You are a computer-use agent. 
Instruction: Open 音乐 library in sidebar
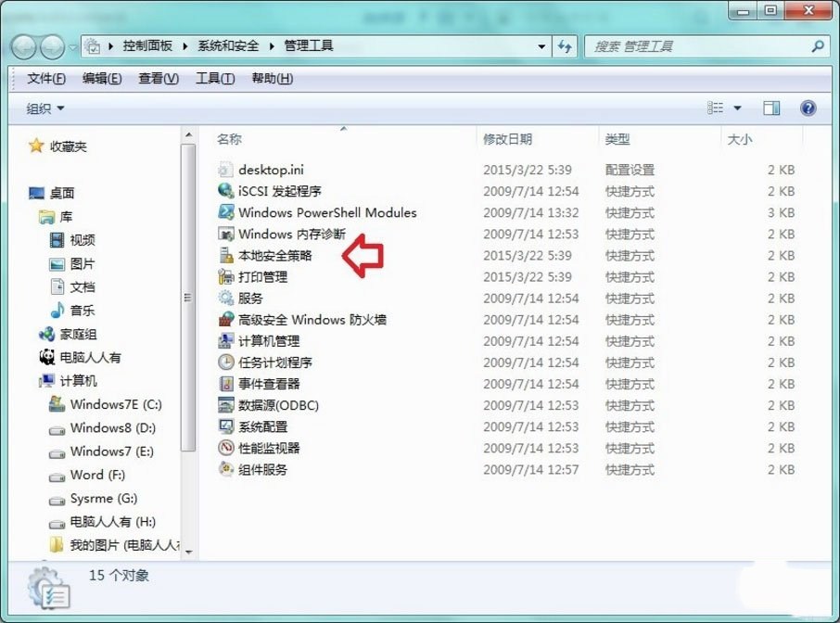[72, 311]
